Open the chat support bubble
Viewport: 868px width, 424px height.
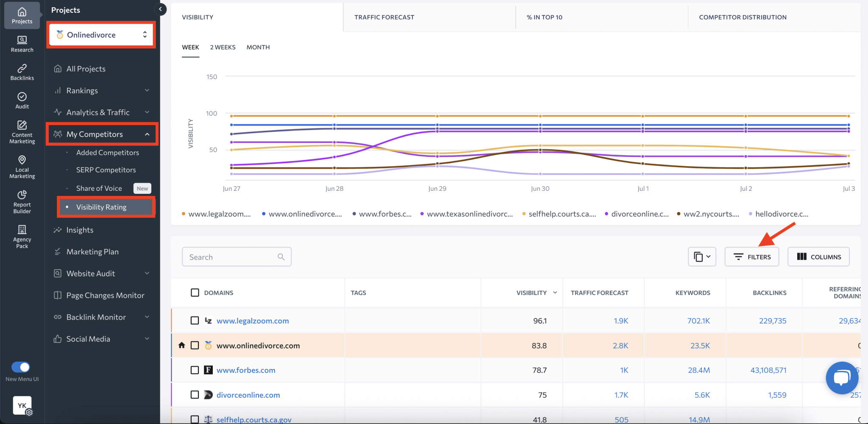tap(842, 377)
